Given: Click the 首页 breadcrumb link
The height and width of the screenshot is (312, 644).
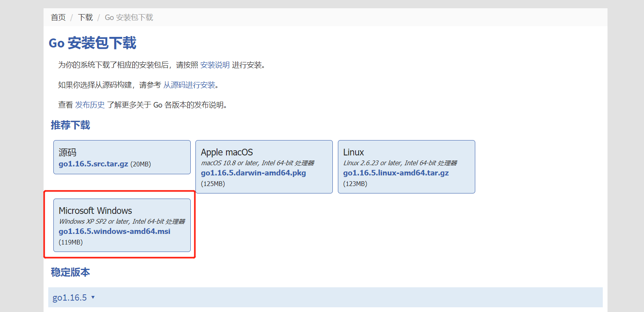Looking at the screenshot, I should 58,17.
